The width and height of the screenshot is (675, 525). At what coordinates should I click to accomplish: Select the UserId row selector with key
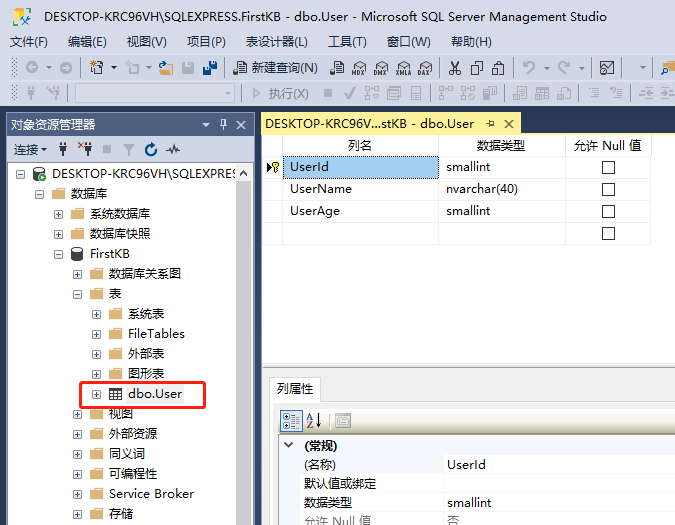pyautogui.click(x=273, y=167)
